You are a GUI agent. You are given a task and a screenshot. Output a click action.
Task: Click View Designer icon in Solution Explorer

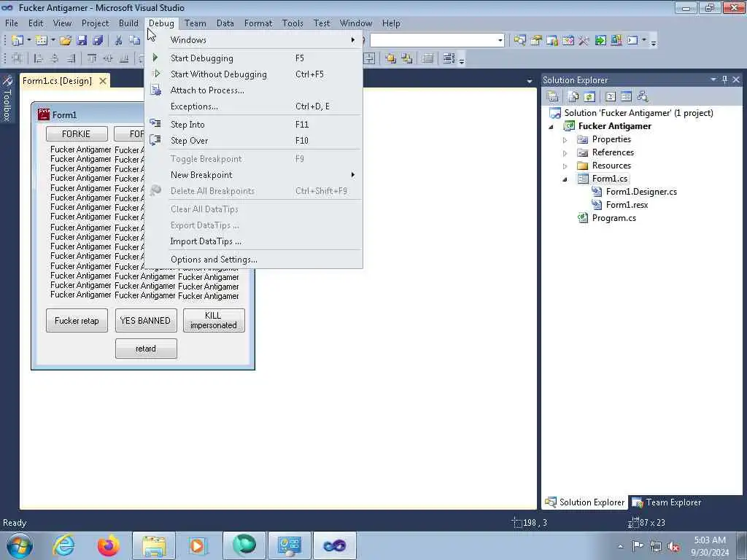(626, 97)
